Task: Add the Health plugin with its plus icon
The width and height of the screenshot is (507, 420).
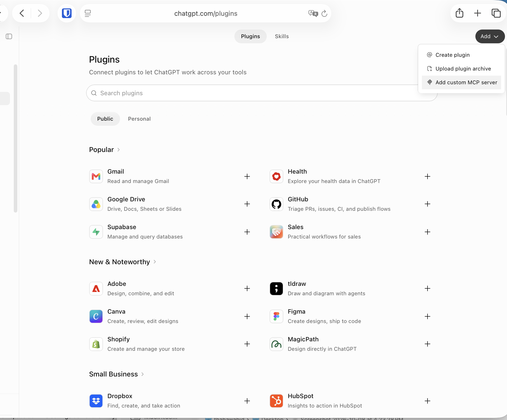Action: click(x=428, y=176)
